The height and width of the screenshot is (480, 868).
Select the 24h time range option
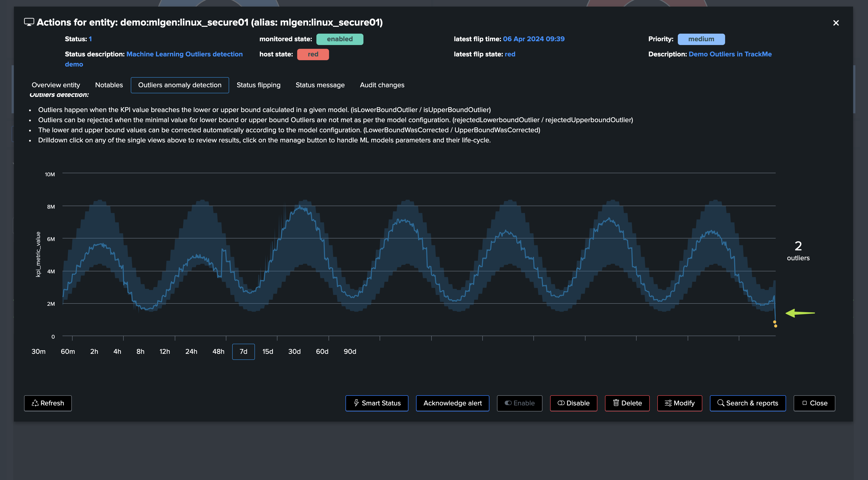pyautogui.click(x=191, y=352)
